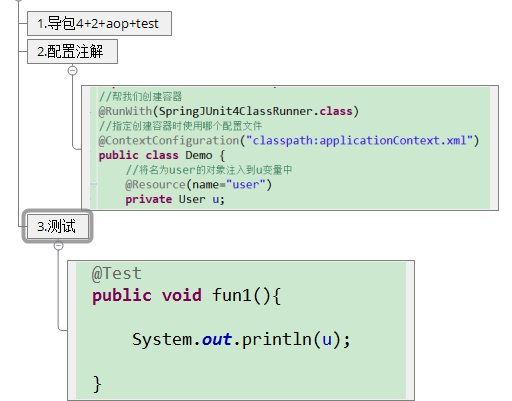Open the code image containing @RunWith annotation
This screenshot has width=512, height=401.
(290, 148)
